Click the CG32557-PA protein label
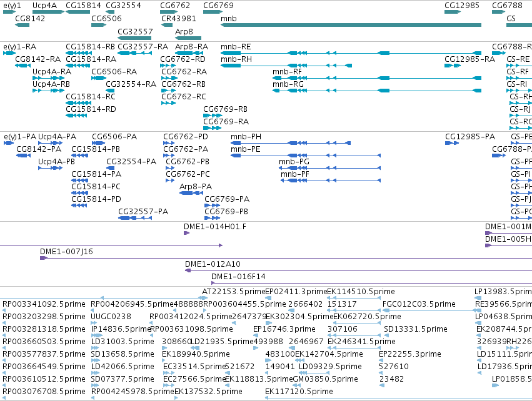The image size is (532, 401). pyautogui.click(x=143, y=212)
